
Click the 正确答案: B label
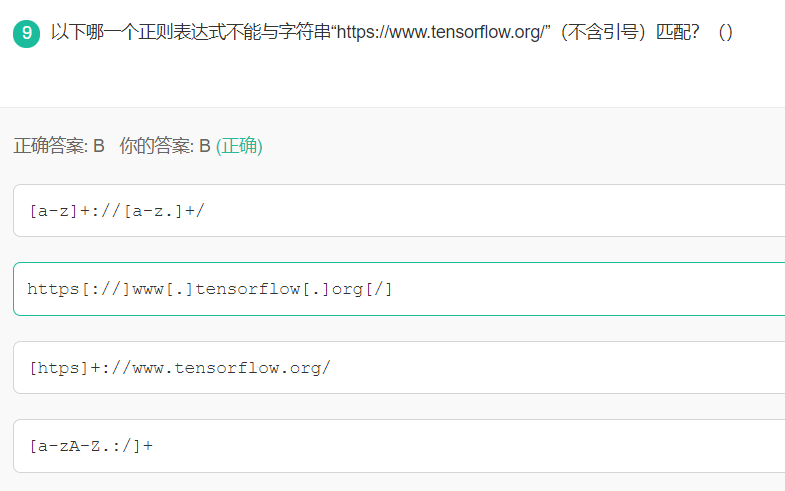click(59, 146)
